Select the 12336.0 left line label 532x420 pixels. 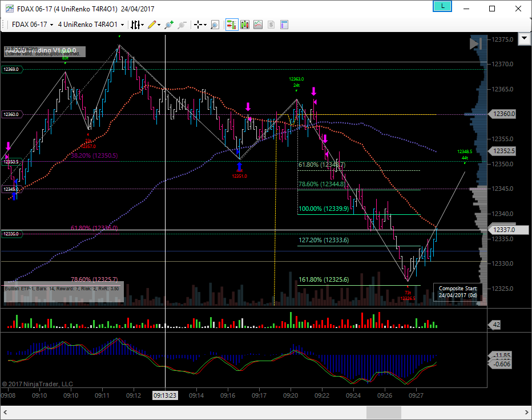pos(12,234)
